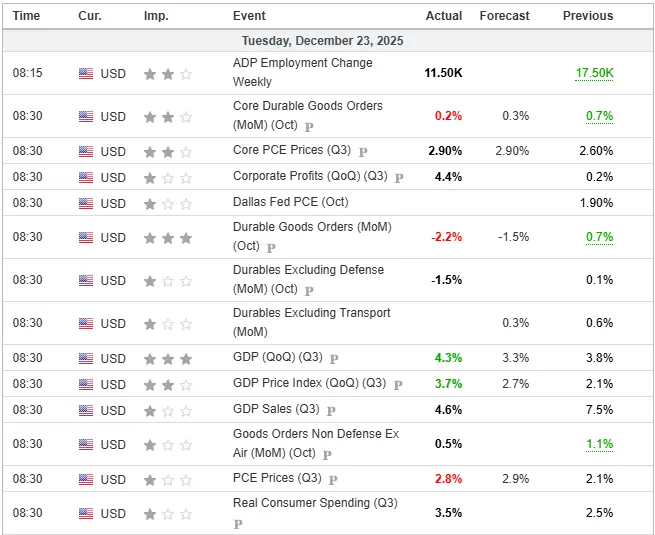
Task: Click the importance stars in PCE Prices row
Action: [167, 478]
